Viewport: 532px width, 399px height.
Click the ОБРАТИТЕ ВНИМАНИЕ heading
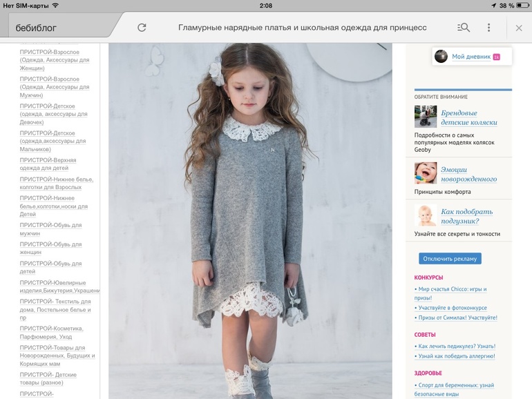coord(441,97)
